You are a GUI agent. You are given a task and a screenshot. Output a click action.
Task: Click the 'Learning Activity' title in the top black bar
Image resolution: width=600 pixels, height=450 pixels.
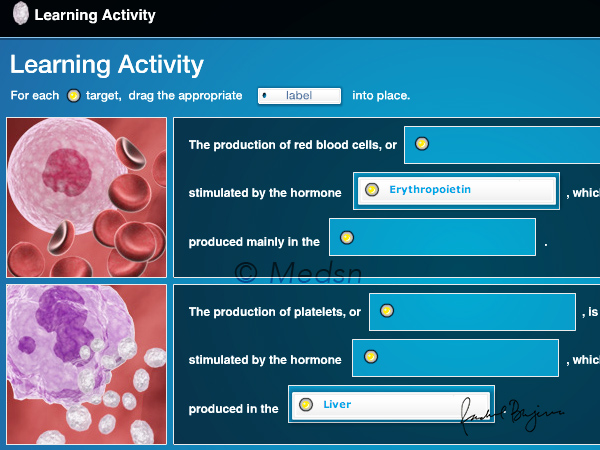point(95,16)
